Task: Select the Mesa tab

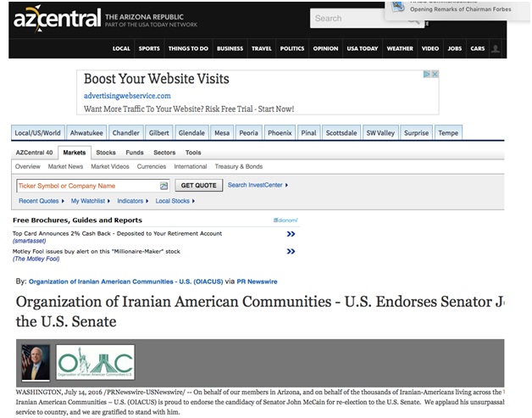Action: [x=222, y=133]
